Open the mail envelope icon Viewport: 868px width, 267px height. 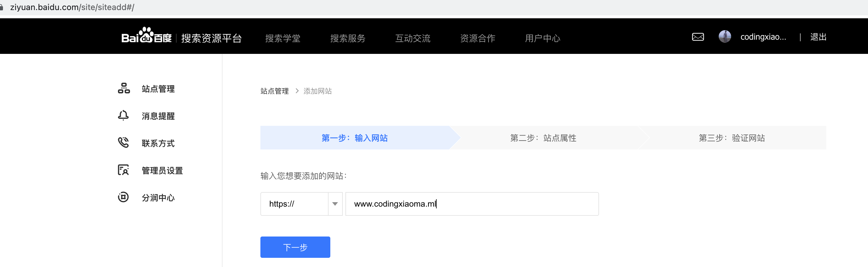(x=698, y=37)
